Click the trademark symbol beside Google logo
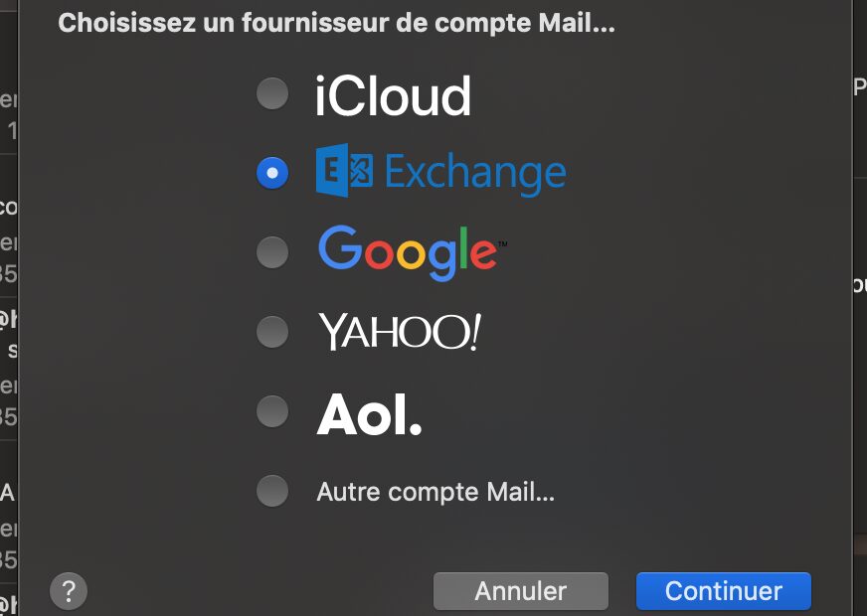 coord(502,243)
